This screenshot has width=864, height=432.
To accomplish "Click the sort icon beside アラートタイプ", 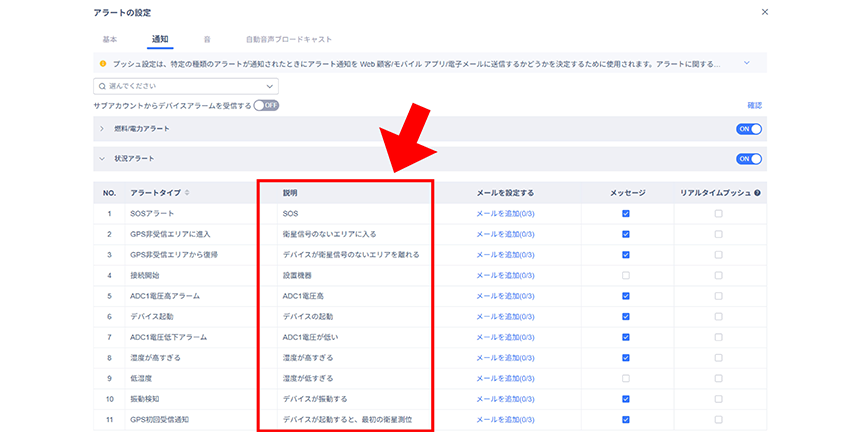I will tap(187, 193).
